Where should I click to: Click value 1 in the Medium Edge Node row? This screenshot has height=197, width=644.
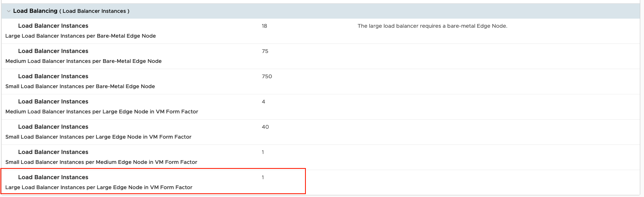coord(263,152)
